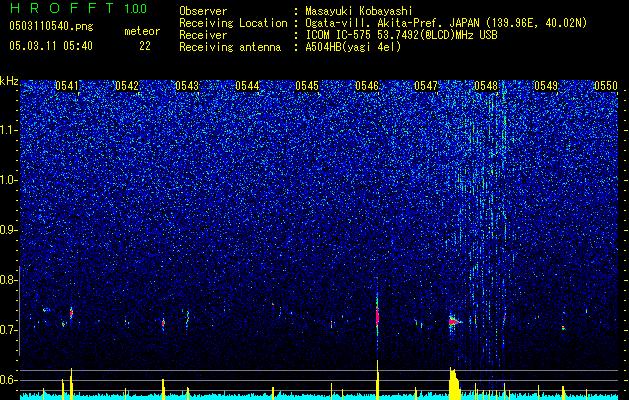Viewport: 629px width, 400px height.
Task: Click the 0.7 kHz axis label
Action: tap(8, 330)
